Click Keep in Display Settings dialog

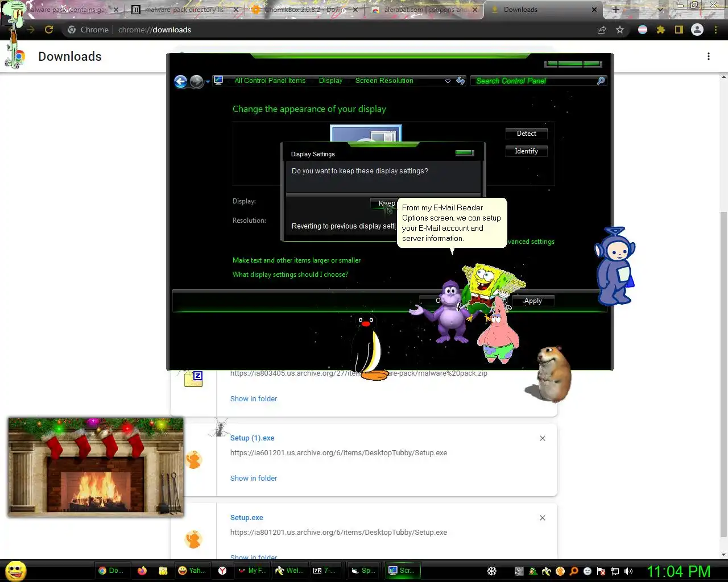(385, 203)
